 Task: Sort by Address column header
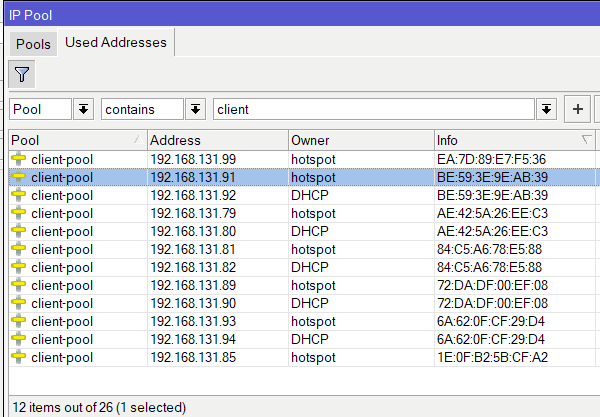216,140
